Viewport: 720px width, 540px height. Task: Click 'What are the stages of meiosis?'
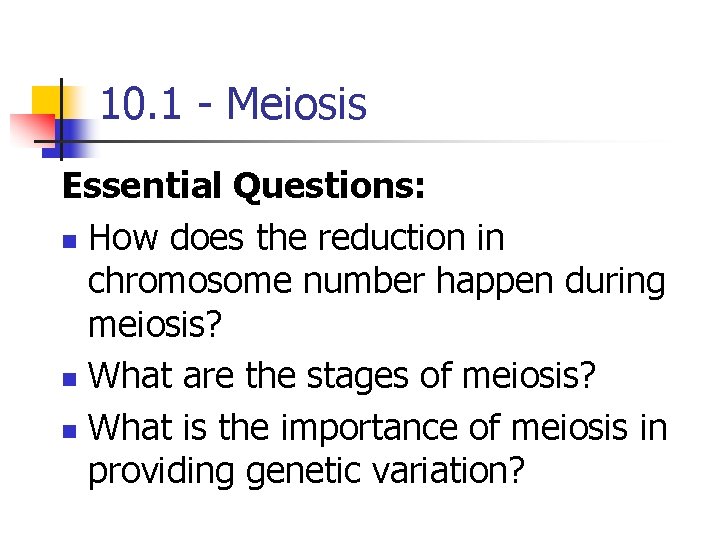click(x=342, y=378)
